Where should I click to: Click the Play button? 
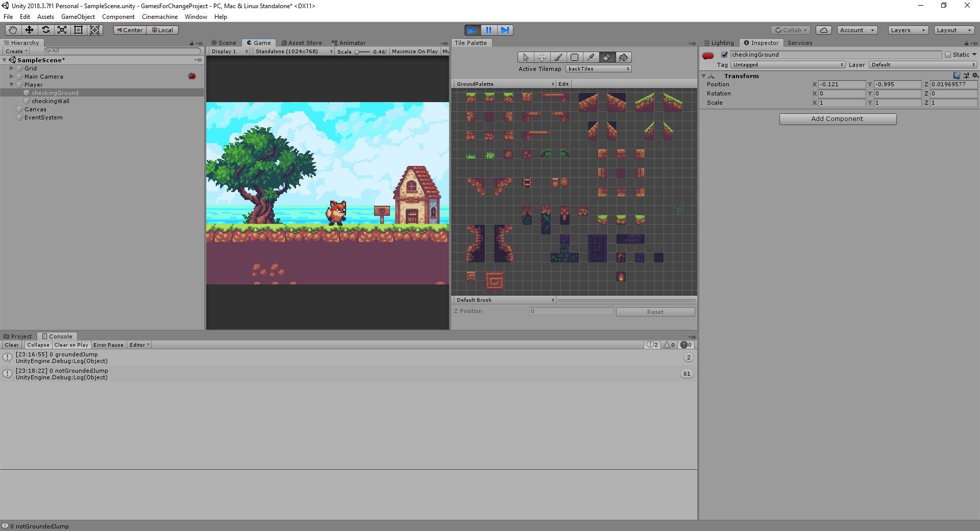[472, 30]
